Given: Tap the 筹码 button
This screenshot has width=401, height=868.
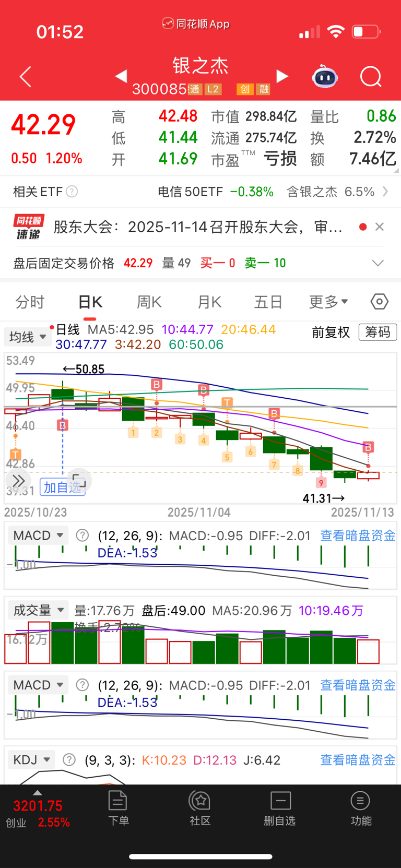Looking at the screenshot, I should tap(378, 332).
